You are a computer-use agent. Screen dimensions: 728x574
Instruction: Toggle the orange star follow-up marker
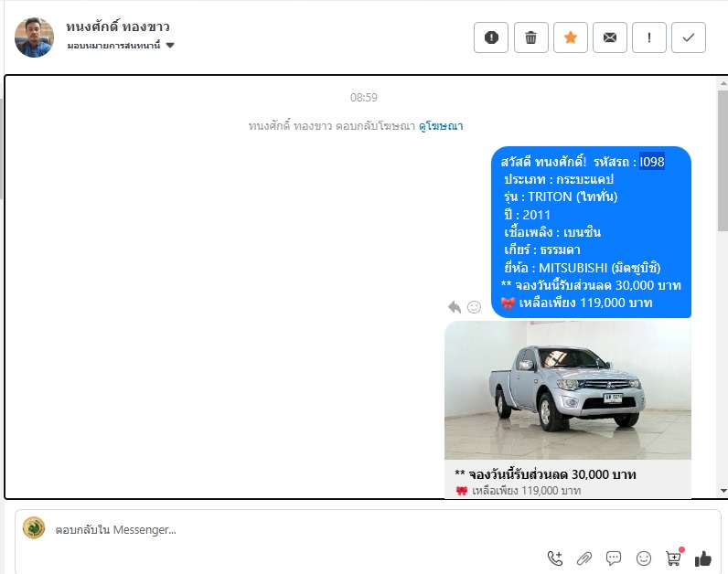point(570,37)
